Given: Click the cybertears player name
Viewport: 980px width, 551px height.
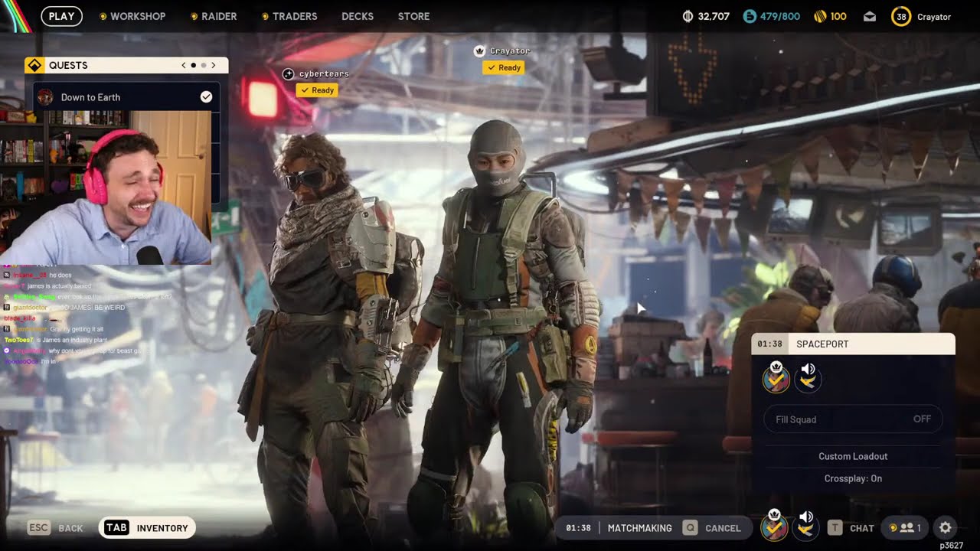Looking at the screenshot, I should tap(324, 73).
